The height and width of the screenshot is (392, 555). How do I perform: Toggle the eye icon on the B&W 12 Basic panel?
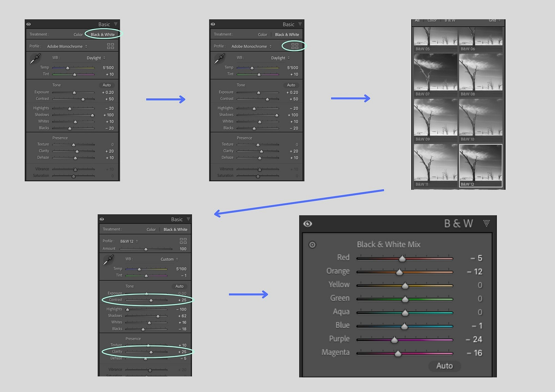click(x=102, y=219)
